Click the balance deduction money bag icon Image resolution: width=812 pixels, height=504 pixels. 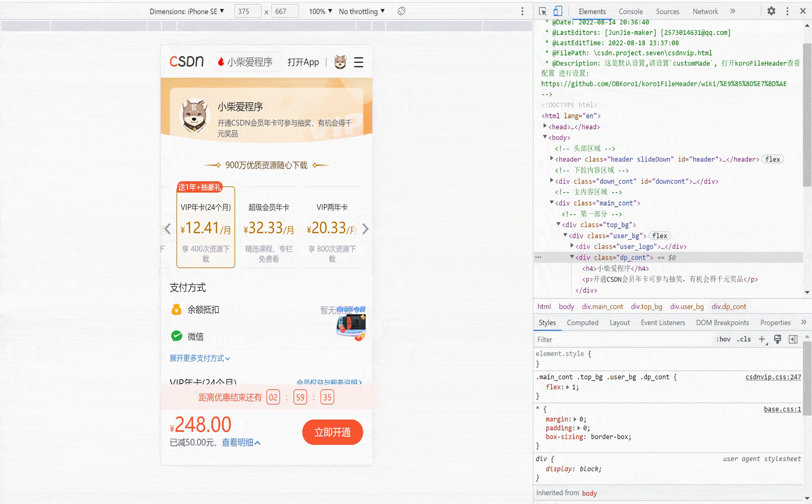(x=176, y=309)
